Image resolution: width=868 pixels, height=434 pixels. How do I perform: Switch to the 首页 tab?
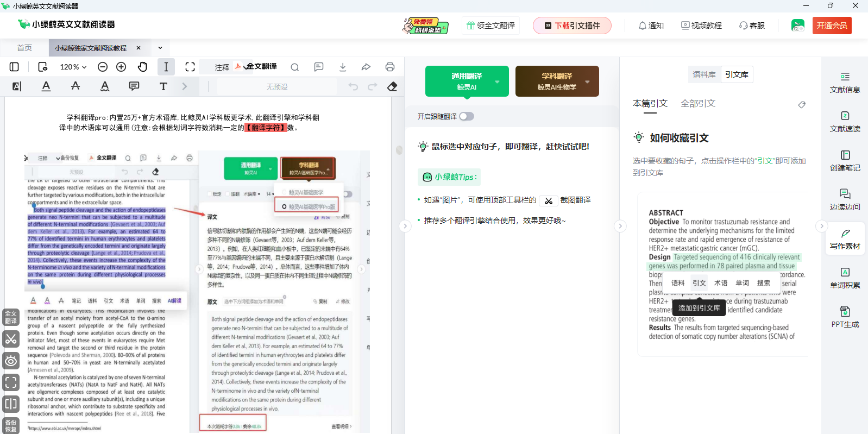[x=24, y=48]
